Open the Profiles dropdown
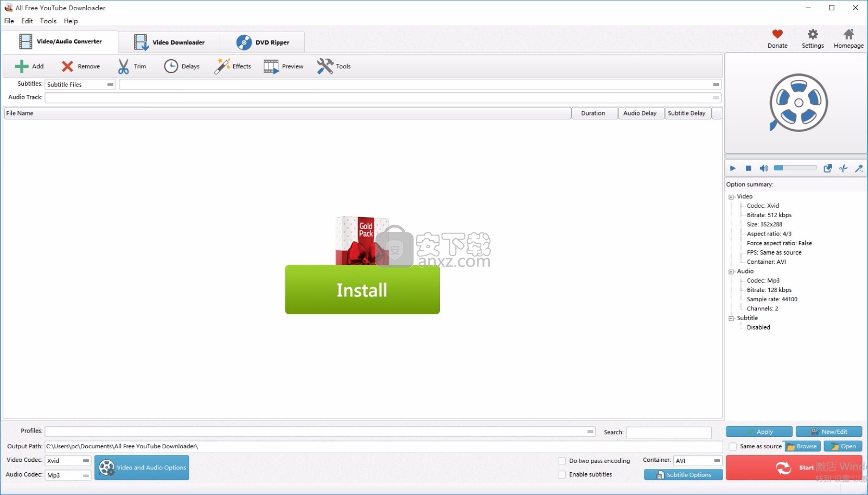The width and height of the screenshot is (868, 495). pyautogui.click(x=320, y=431)
